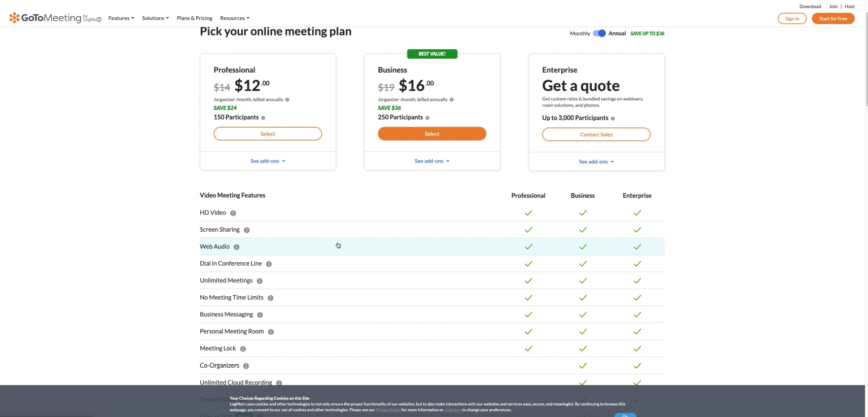This screenshot has width=868, height=417.
Task: Click the Unlimited Meetings info icon
Action: coord(260,281)
